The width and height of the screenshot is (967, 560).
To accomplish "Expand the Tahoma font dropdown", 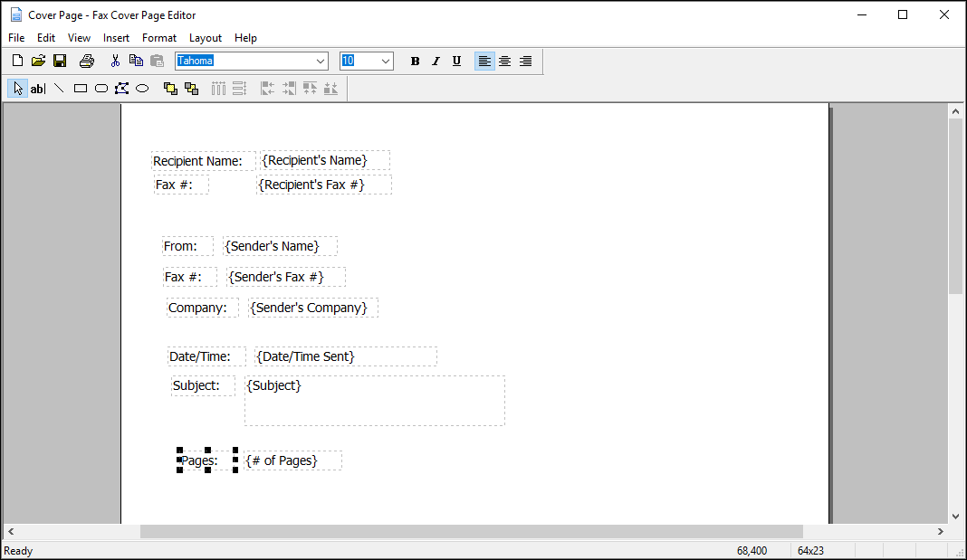I will (x=321, y=62).
